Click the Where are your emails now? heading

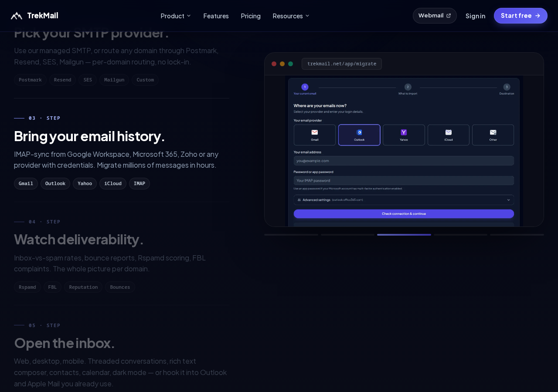tap(320, 105)
